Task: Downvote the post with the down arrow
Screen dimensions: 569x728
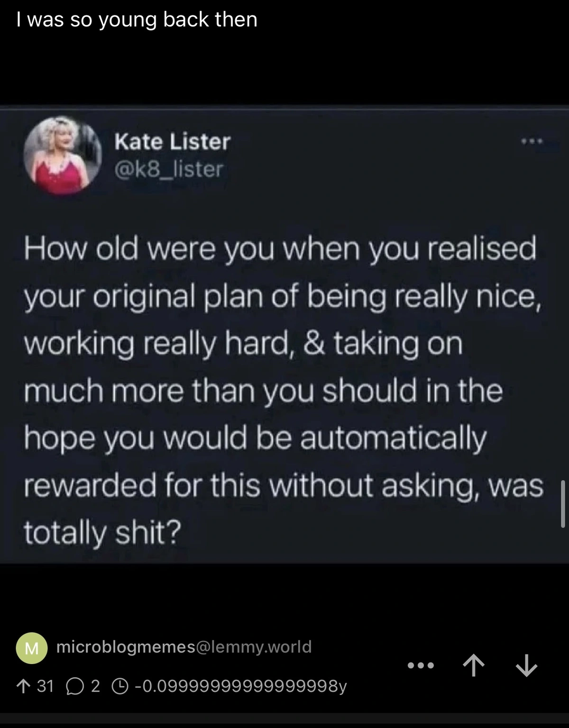Action: (526, 666)
